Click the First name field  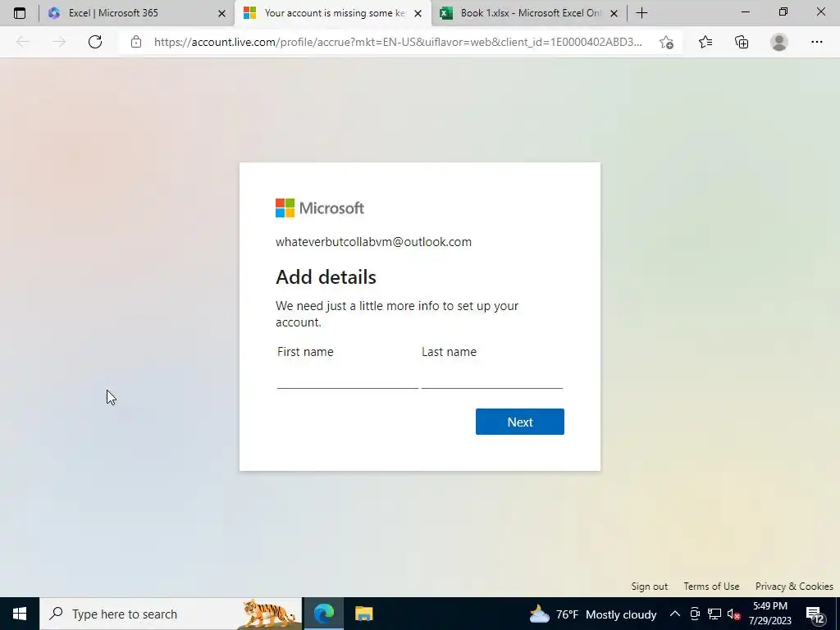click(347, 377)
